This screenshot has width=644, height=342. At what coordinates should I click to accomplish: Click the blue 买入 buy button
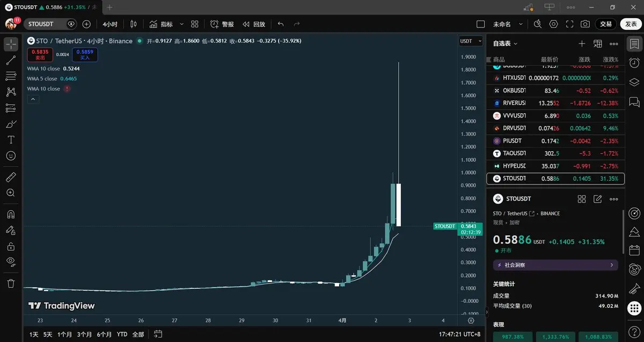tap(85, 54)
